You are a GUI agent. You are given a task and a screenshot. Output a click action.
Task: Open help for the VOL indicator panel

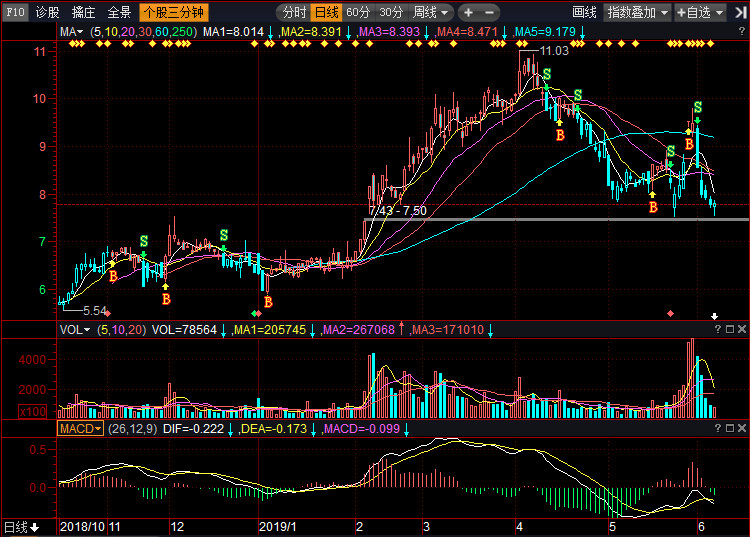pyautogui.click(x=716, y=329)
